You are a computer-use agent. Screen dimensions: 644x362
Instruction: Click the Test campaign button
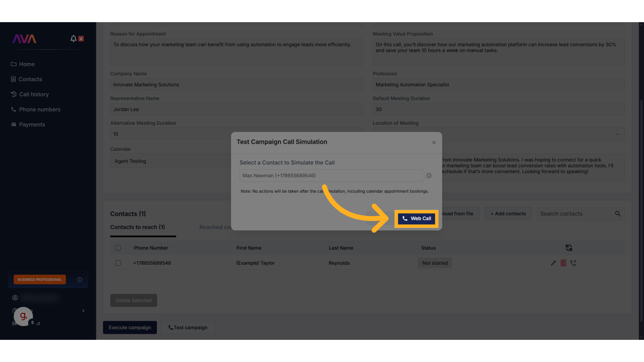(187, 327)
